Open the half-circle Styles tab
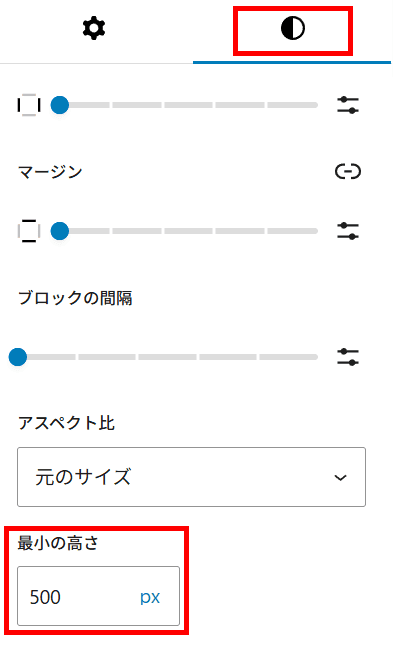The width and height of the screenshot is (393, 645). (293, 28)
